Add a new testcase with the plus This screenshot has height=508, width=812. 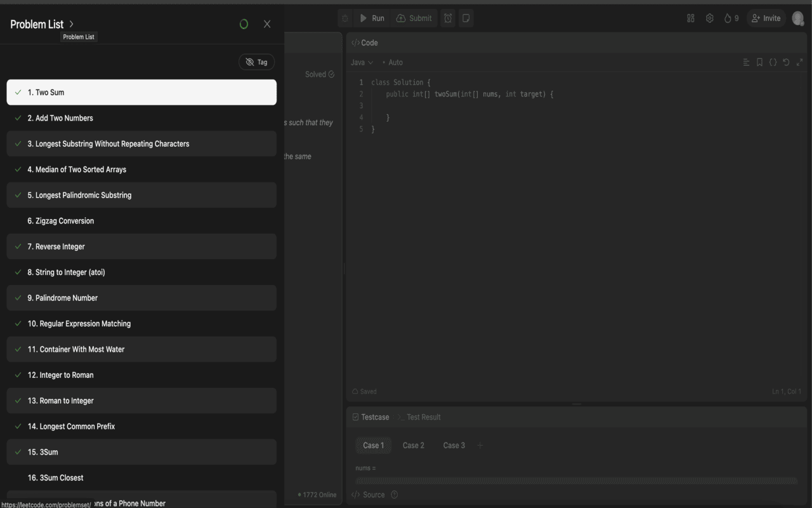click(x=480, y=445)
